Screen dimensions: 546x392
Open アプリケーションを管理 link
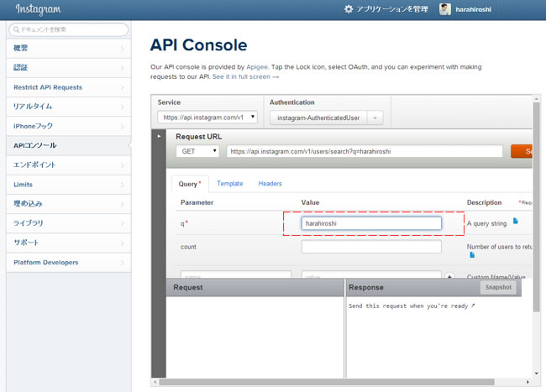tap(392, 9)
